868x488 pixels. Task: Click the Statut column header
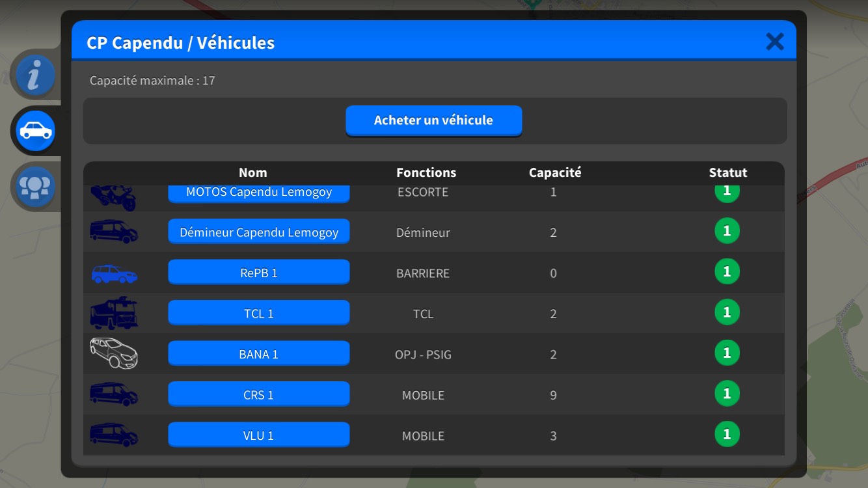727,172
